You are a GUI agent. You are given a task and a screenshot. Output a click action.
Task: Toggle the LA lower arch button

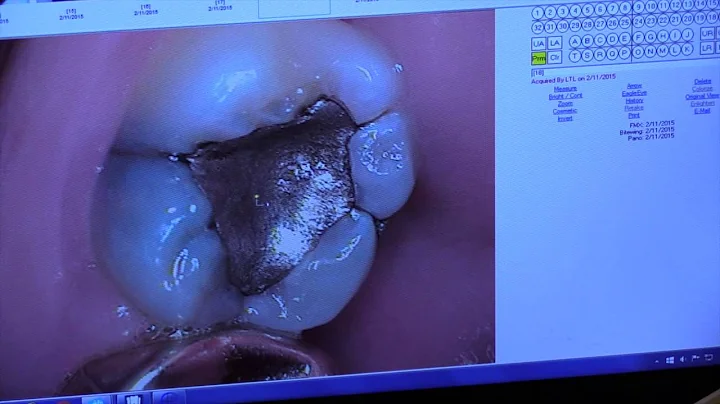tap(555, 43)
